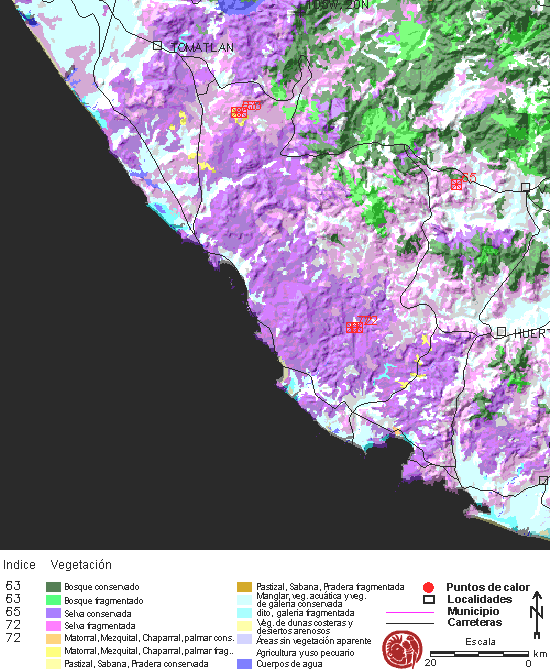This screenshot has width=550, height=670.
Task: Click the Vegetación legend heading
Action: 81,565
